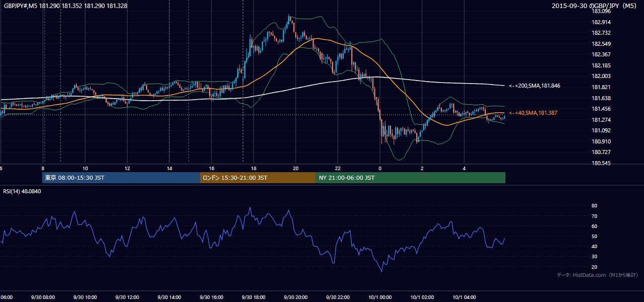The width and height of the screenshot is (644, 302).
Task: Click price level 181.638 on the axis
Action: (601, 98)
